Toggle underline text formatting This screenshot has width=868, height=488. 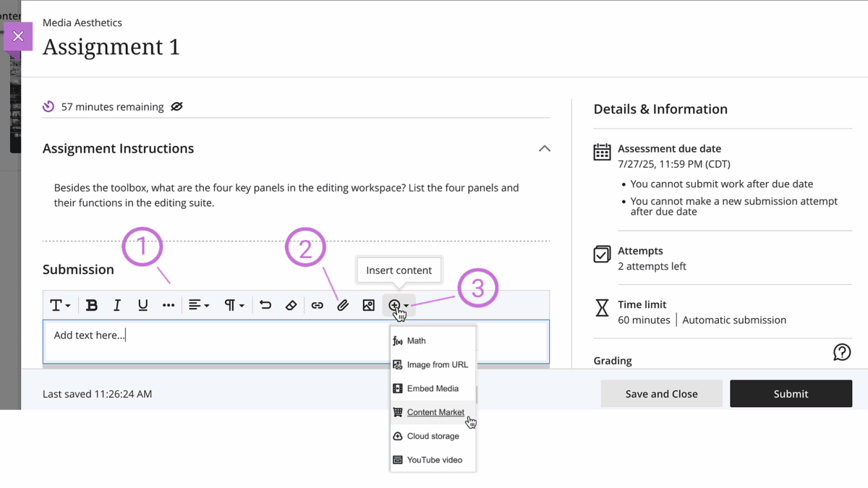pos(142,305)
